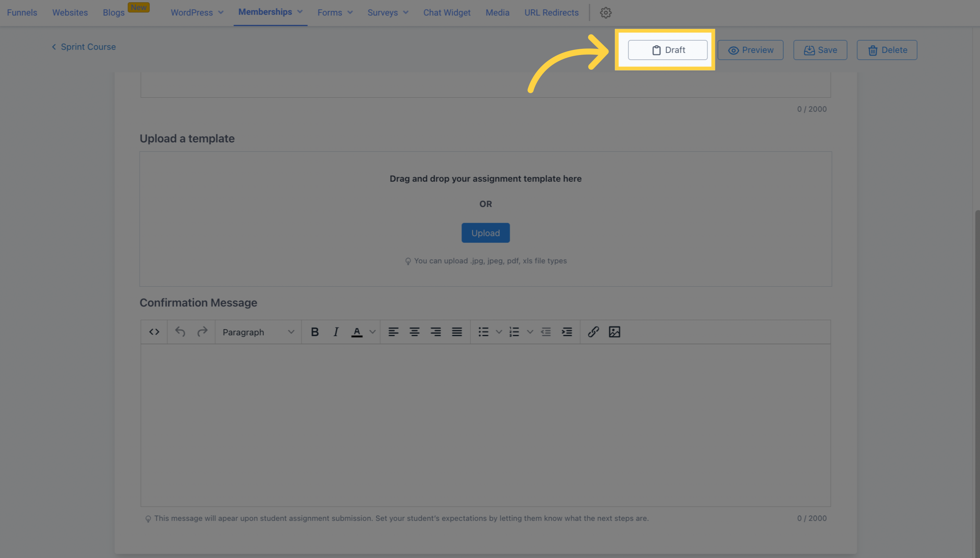Click the align-left text icon
This screenshot has width=980, height=558.
[x=392, y=332]
